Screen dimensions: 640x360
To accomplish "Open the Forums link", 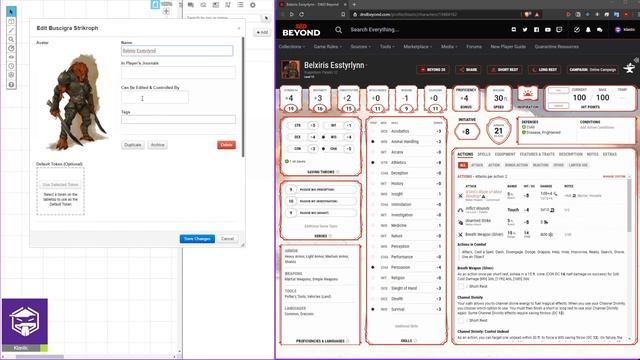I will [474, 47].
